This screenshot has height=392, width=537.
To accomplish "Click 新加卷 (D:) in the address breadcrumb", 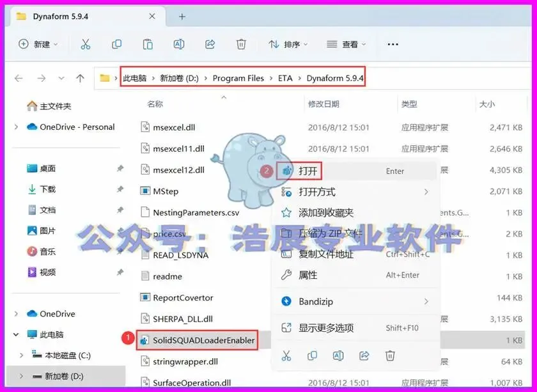I will point(180,79).
